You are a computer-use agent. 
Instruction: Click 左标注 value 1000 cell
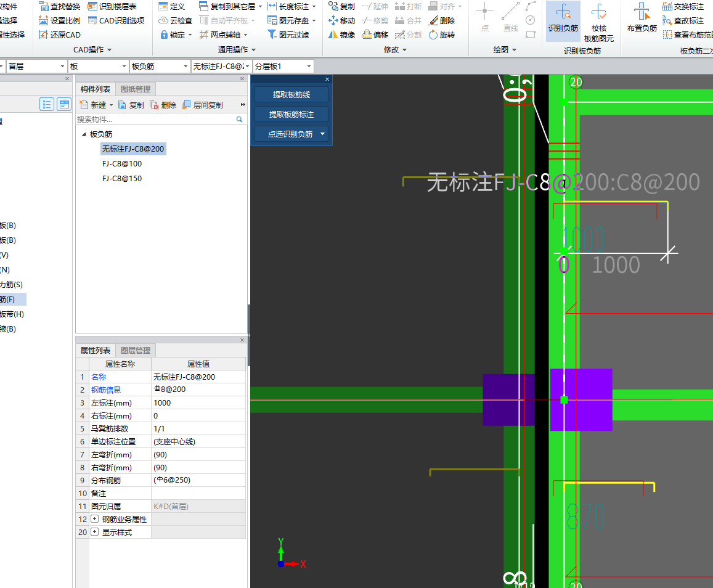[198, 403]
